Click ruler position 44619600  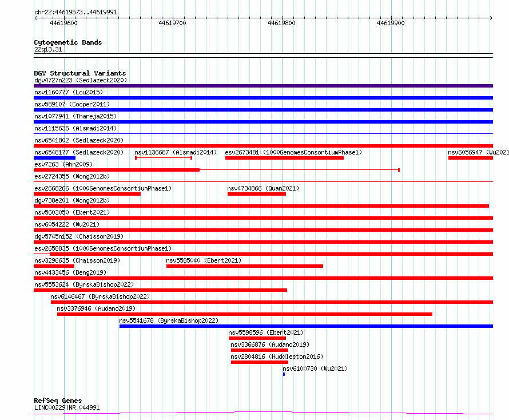tap(63, 23)
